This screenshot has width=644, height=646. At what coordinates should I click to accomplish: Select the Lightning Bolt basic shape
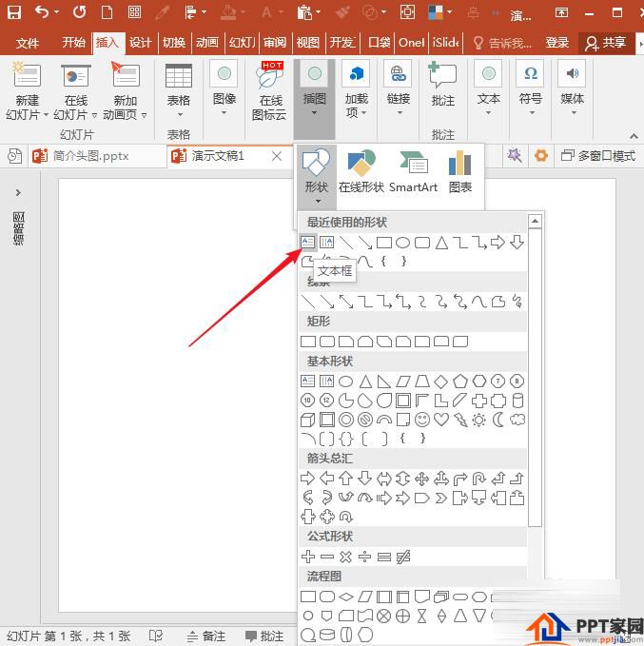(460, 420)
